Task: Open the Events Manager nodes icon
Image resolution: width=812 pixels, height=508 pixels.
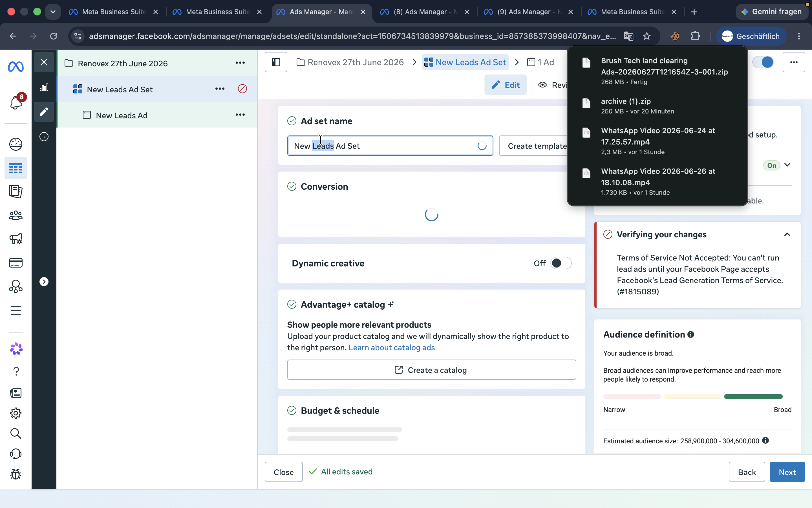Action: pos(16,286)
